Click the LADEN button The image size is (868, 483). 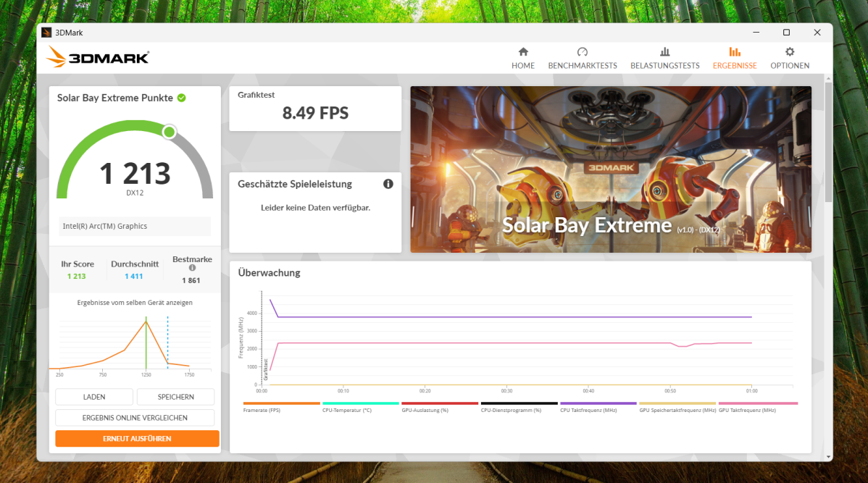[94, 397]
